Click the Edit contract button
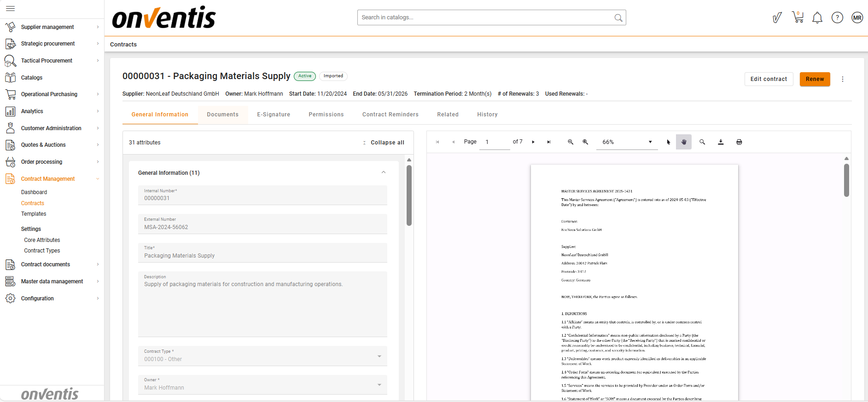 (769, 79)
